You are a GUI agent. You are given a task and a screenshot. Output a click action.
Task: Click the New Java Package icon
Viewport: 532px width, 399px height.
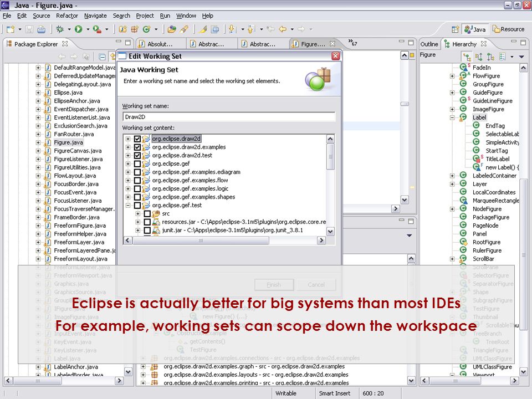[135, 29]
